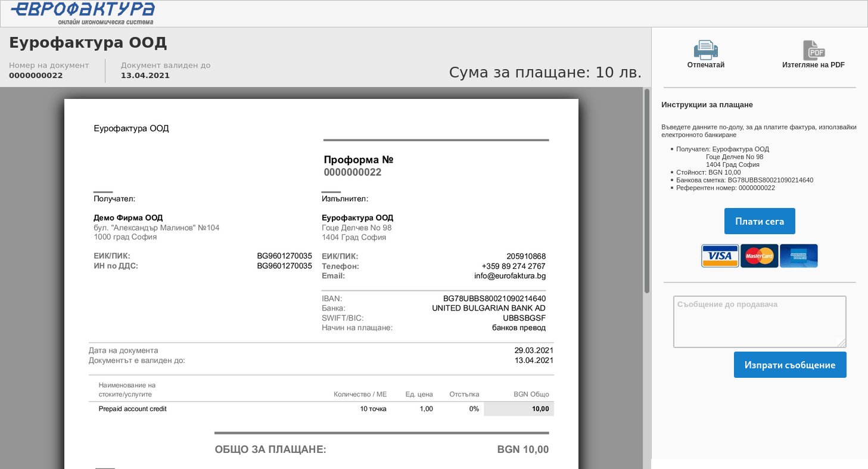Click the Сума за плащане total text
This screenshot has height=469, width=868.
(545, 73)
